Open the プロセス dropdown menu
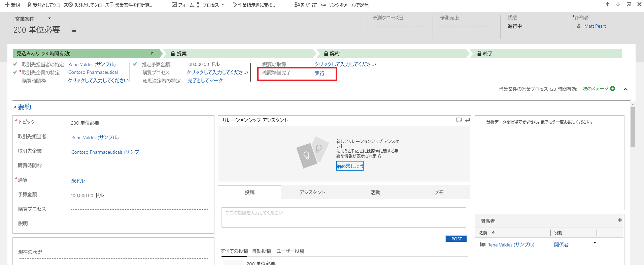644x265 pixels. click(x=210, y=5)
